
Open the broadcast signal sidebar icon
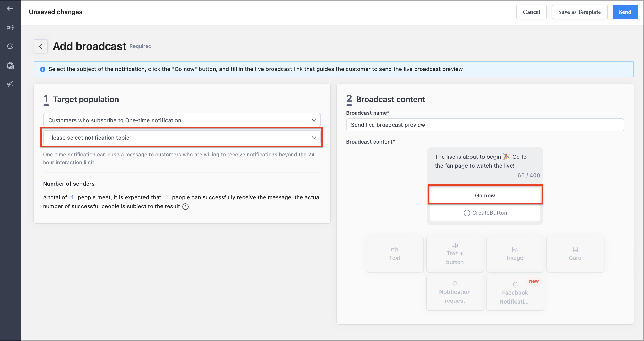pos(10,27)
